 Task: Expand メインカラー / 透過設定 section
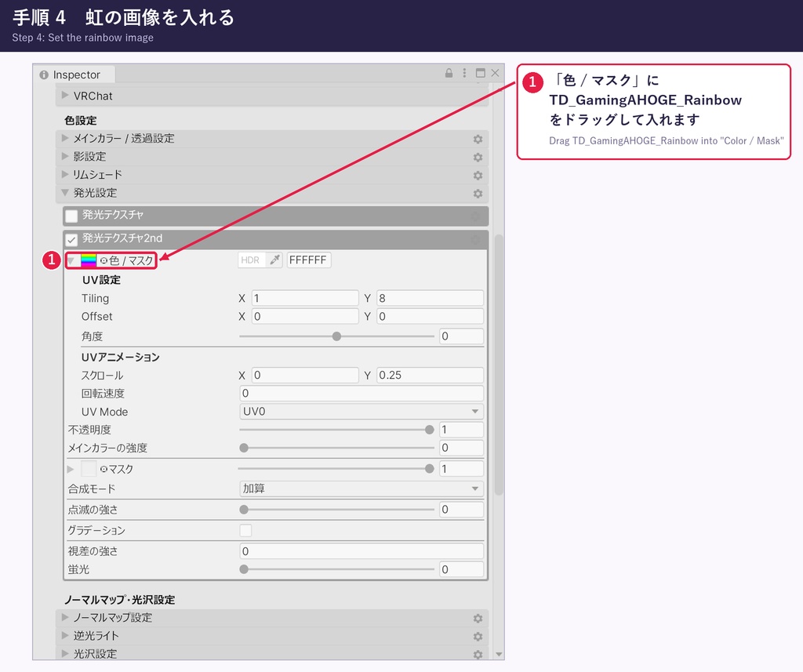tap(65, 138)
